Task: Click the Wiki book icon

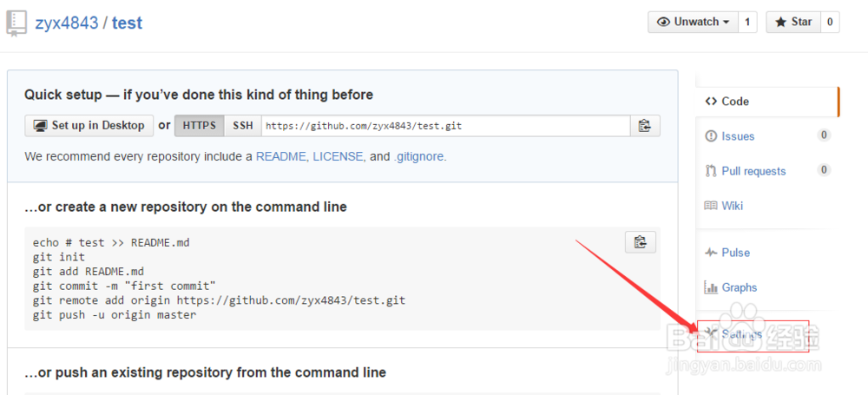Action: point(712,206)
